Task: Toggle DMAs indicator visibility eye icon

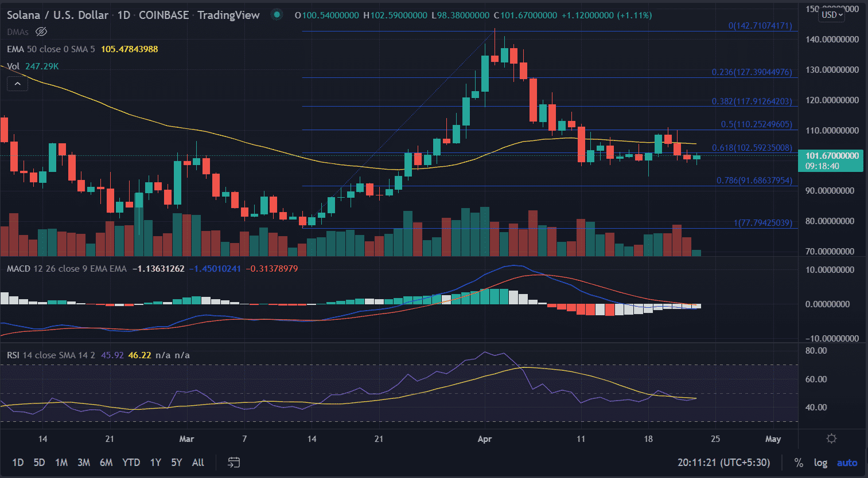Action: (x=41, y=32)
